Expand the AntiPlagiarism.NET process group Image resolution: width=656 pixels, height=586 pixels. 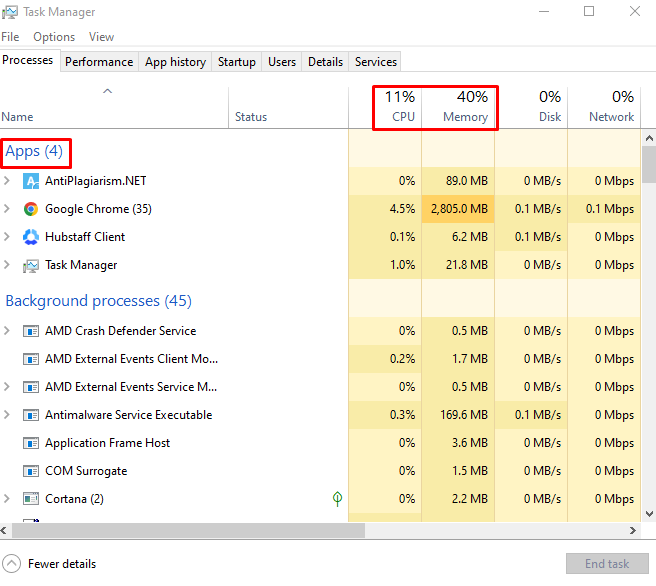click(7, 181)
